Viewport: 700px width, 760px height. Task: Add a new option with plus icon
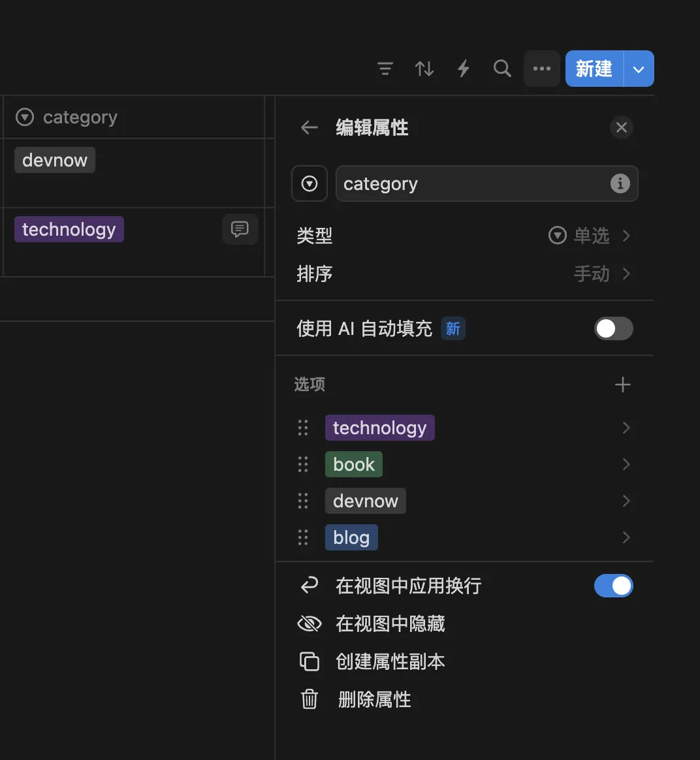click(623, 385)
